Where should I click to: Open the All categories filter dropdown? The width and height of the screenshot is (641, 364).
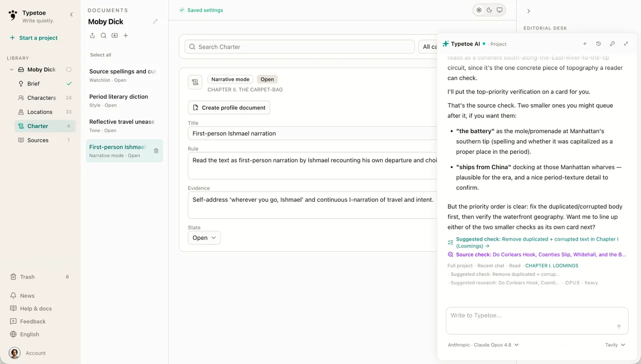click(428, 47)
